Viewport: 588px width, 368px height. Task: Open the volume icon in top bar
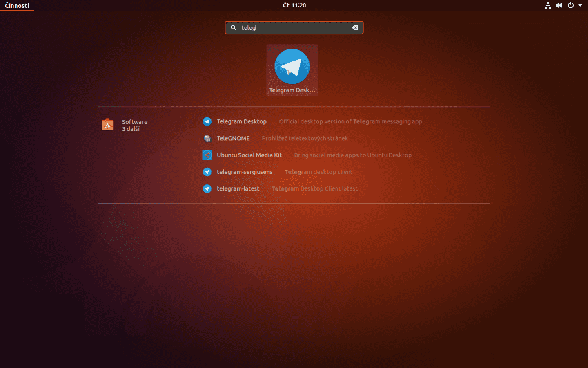(x=559, y=5)
